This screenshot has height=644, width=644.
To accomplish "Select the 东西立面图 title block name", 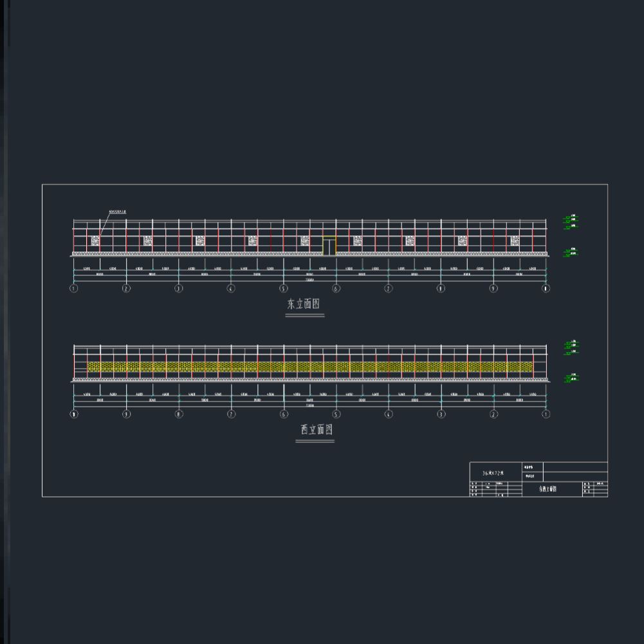I will coord(548,489).
